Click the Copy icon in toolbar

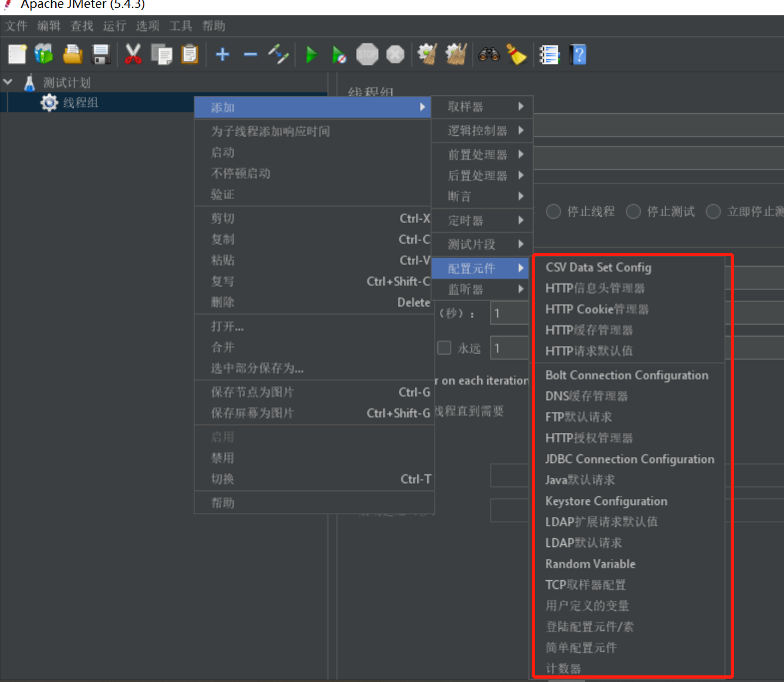tap(162, 55)
